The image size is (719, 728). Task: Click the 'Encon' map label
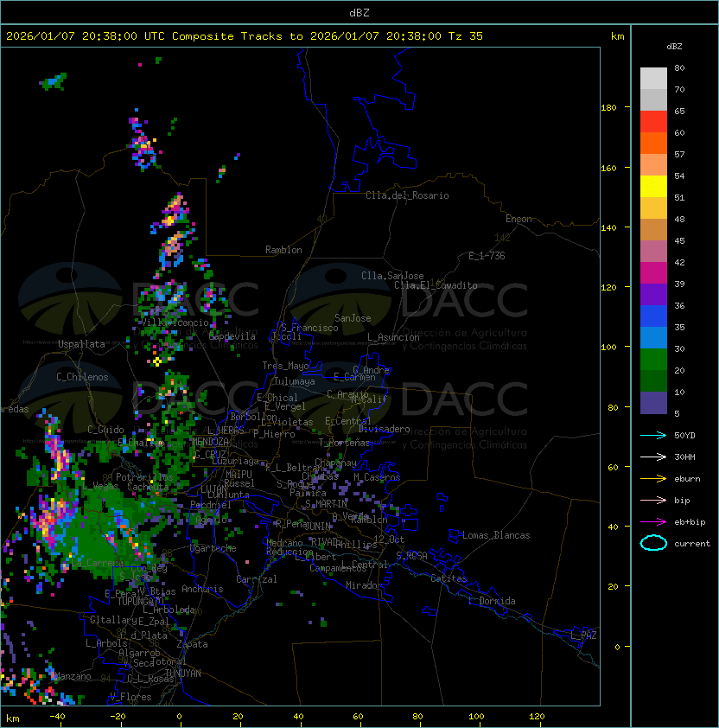pyautogui.click(x=519, y=219)
